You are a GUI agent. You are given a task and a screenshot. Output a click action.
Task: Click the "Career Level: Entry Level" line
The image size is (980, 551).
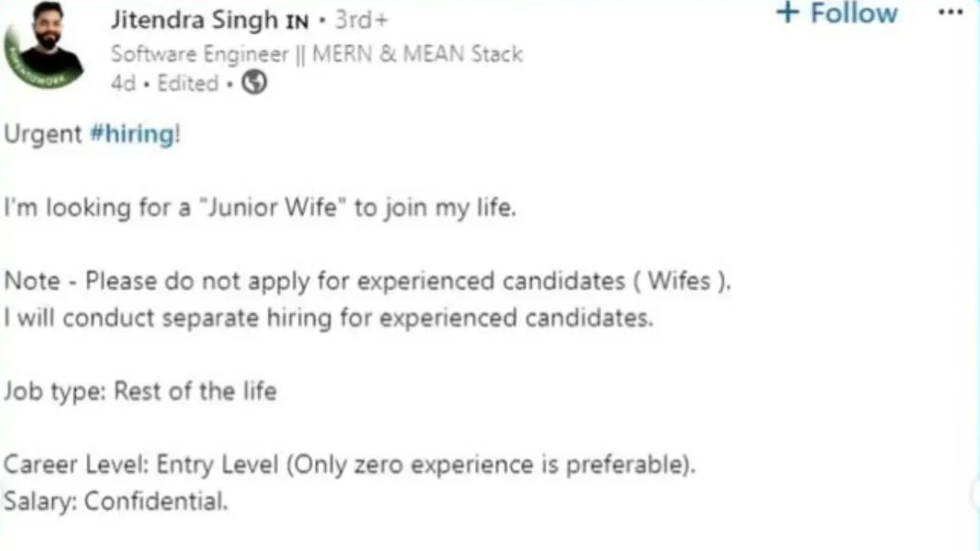click(350, 465)
